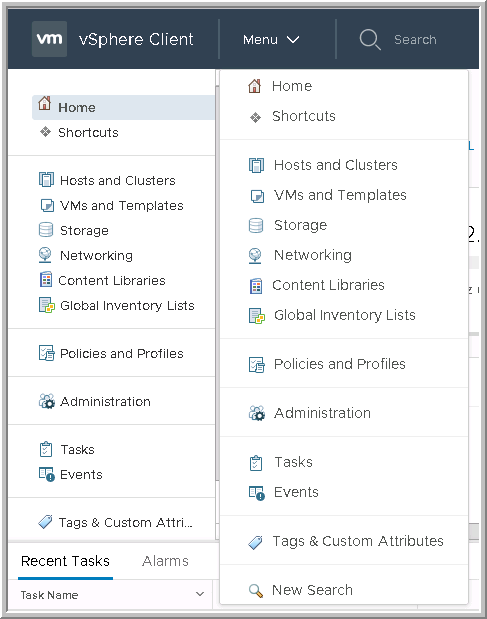Click Networking label in left sidebar
Screen dimensions: 487x619
point(96,255)
